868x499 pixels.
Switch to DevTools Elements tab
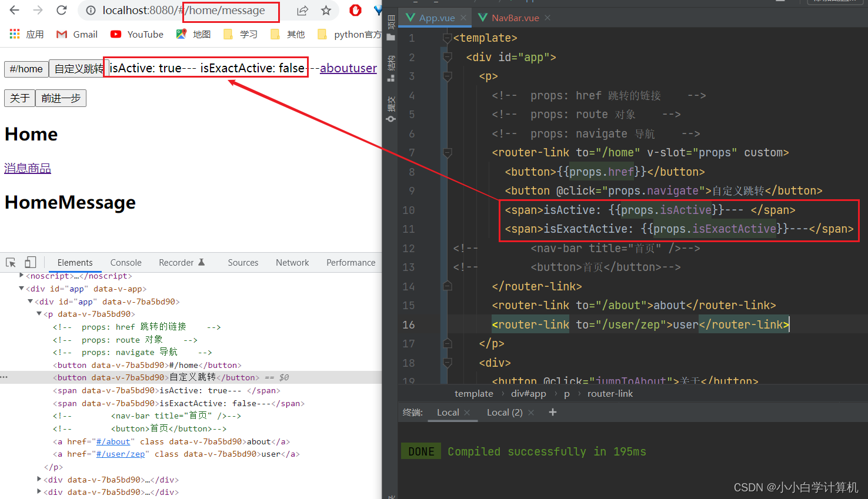tap(75, 263)
